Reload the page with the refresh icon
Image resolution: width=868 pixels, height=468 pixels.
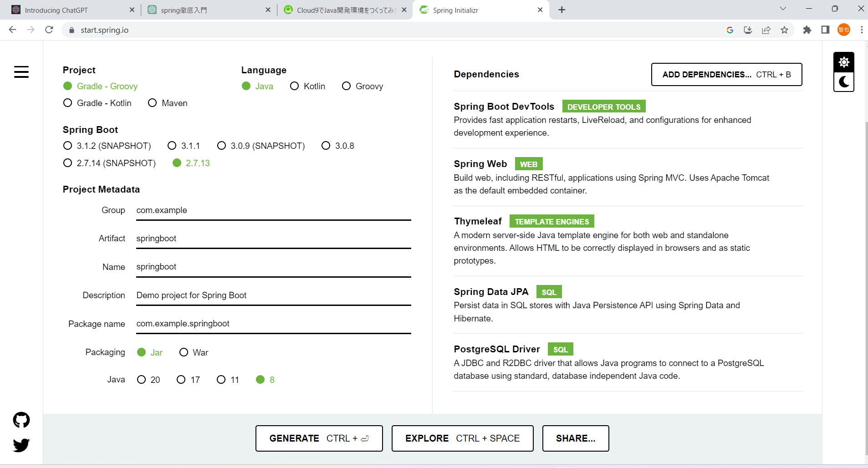click(x=49, y=30)
